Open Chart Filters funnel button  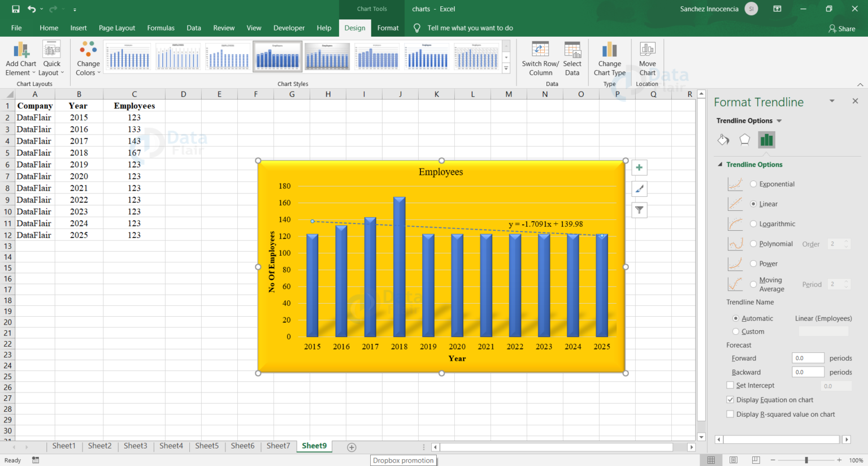tap(639, 210)
